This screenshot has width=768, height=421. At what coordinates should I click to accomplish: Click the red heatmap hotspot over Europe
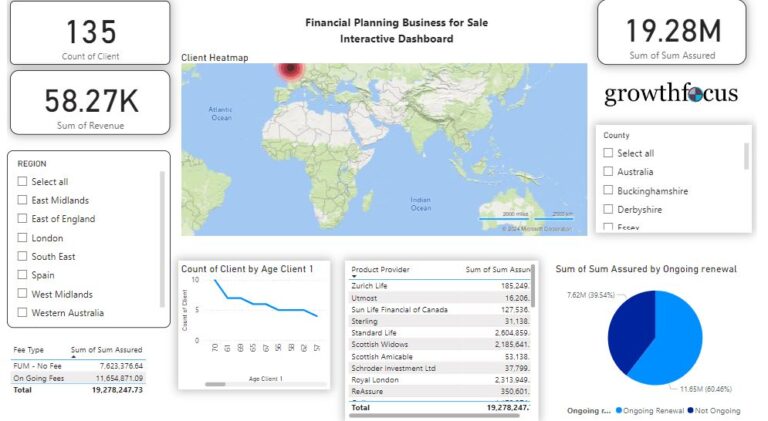click(x=289, y=70)
